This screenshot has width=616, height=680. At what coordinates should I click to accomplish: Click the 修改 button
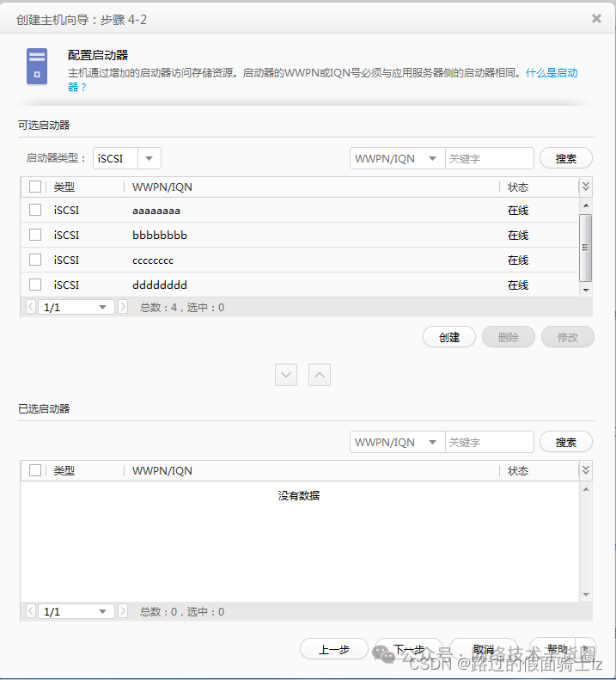(567, 337)
